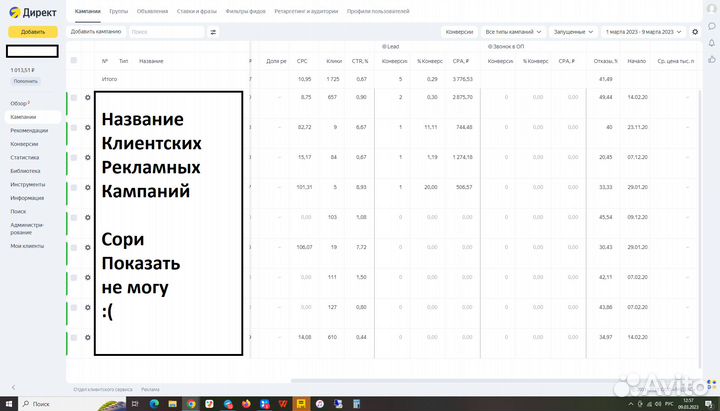
Task: Open the Windows notification center
Action: tap(709, 404)
